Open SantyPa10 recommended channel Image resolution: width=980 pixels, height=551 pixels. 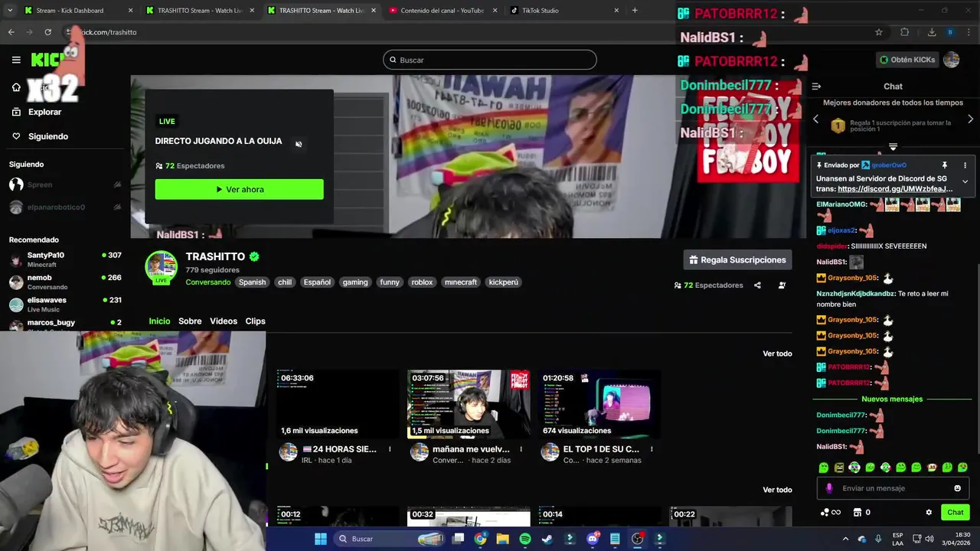click(65, 259)
